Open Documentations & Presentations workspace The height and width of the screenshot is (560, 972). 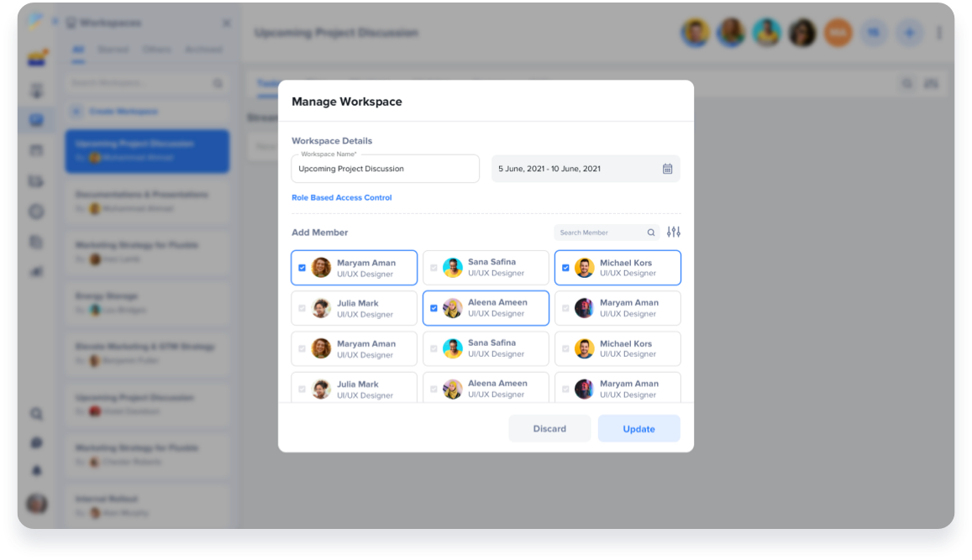tap(147, 201)
